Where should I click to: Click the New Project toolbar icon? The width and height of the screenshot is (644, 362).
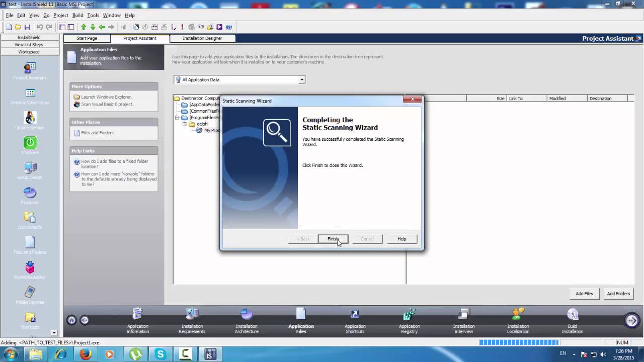click(9, 27)
